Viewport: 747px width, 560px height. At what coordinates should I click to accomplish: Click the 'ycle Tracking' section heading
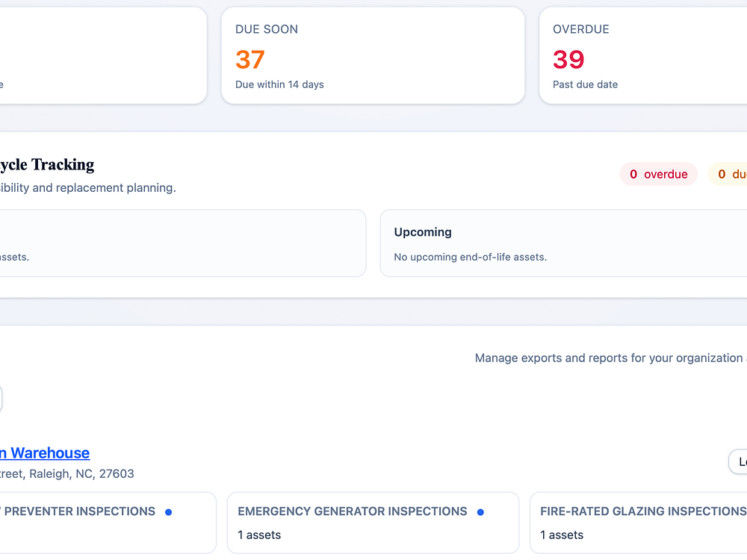click(47, 165)
